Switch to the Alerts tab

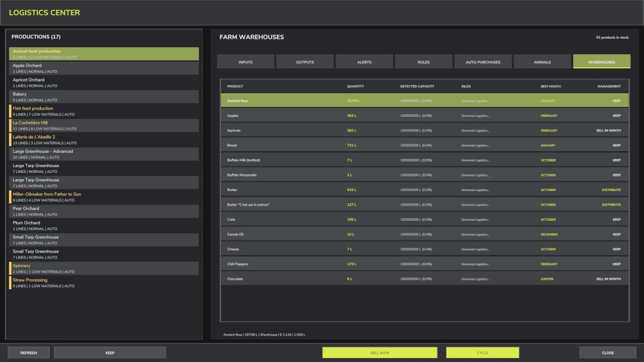coord(364,62)
